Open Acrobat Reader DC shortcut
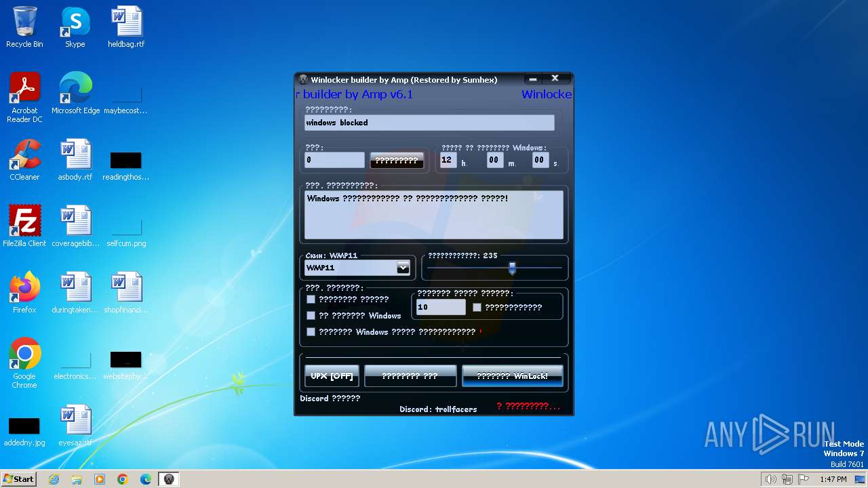This screenshot has width=868, height=488. click(24, 98)
